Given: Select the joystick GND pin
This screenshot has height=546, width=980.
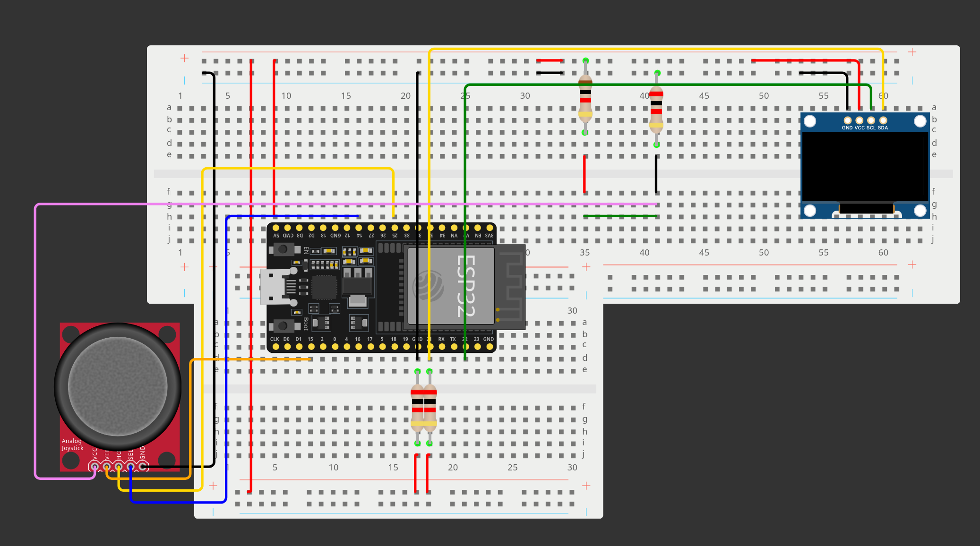Looking at the screenshot, I should [142, 467].
